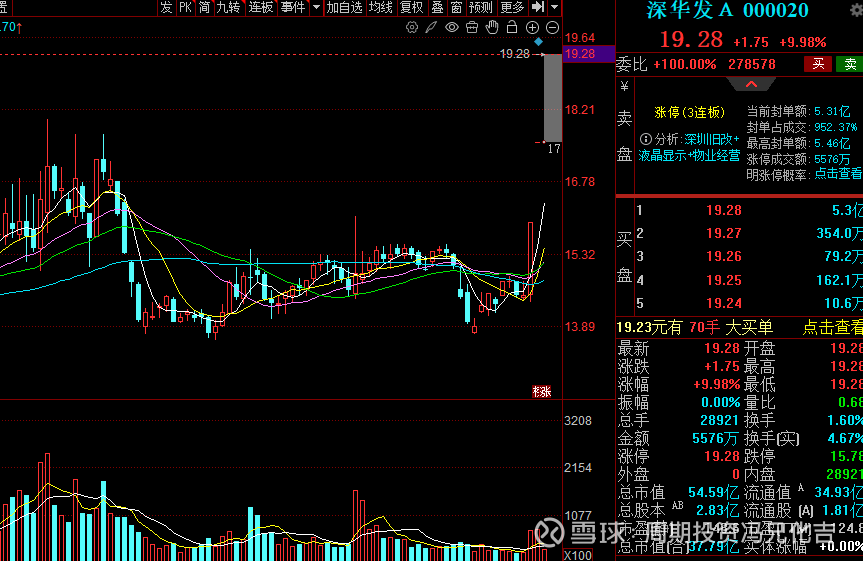This screenshot has height=561, width=863.
Task: Open the PK comparison tool
Action: pyautogui.click(x=185, y=7)
